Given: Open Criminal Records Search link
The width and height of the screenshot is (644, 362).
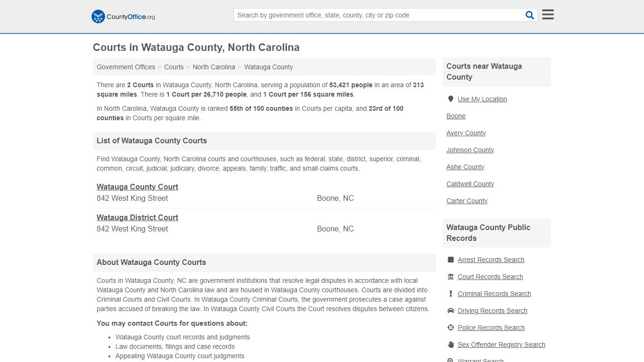Looking at the screenshot, I should (495, 294).
